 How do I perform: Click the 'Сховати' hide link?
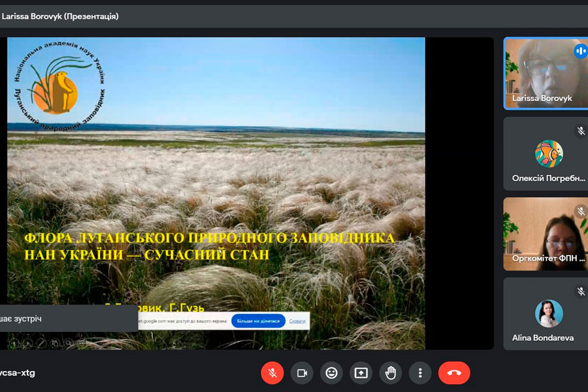click(x=297, y=321)
